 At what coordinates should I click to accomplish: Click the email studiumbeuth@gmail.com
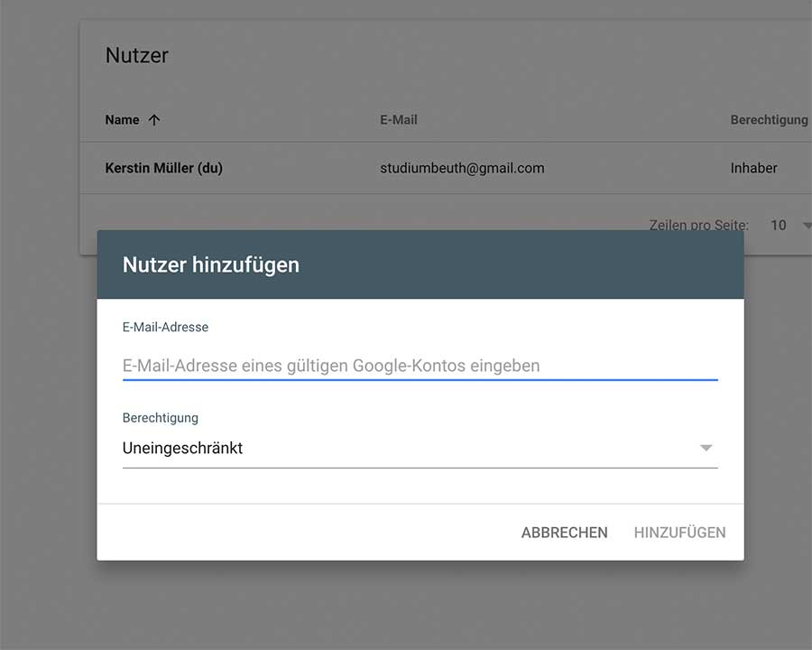(463, 168)
